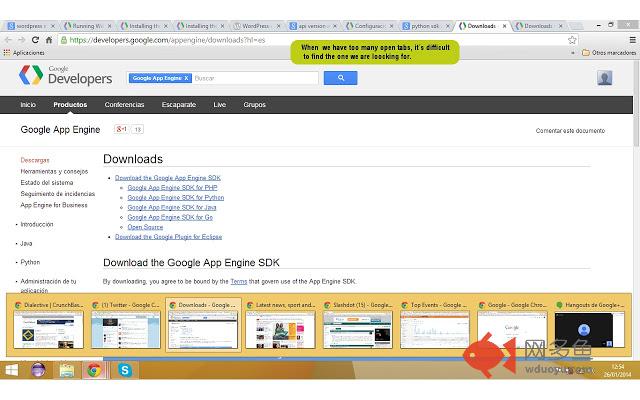Open the Escaparate navigation item
The width and height of the screenshot is (640, 400).
point(179,105)
